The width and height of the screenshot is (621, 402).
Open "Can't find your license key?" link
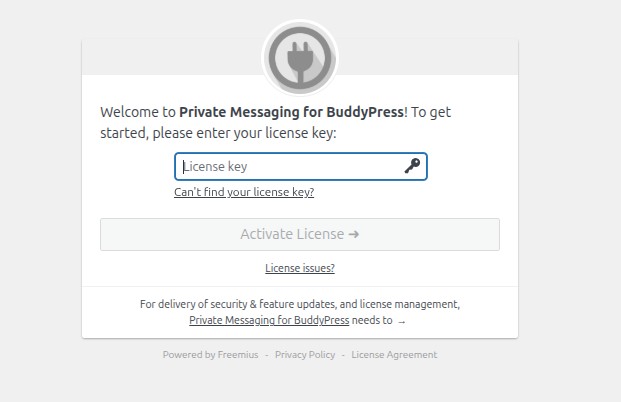[x=244, y=192]
